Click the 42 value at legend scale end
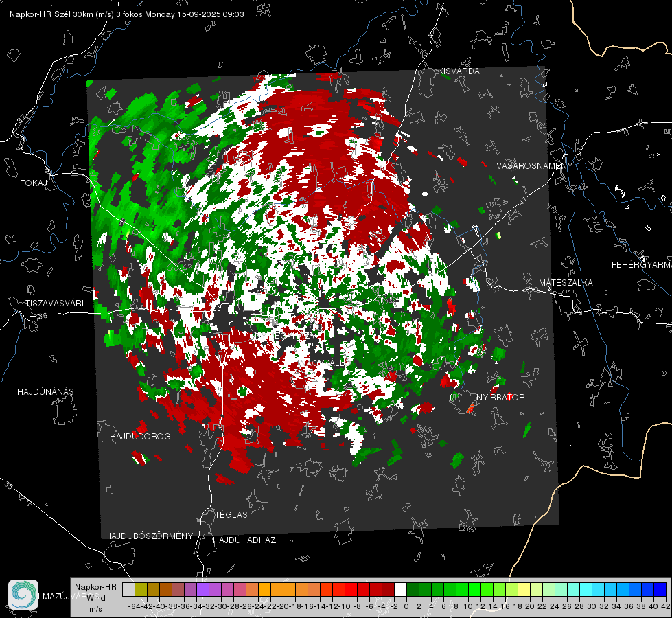This screenshot has width=672, height=618. pos(666,606)
